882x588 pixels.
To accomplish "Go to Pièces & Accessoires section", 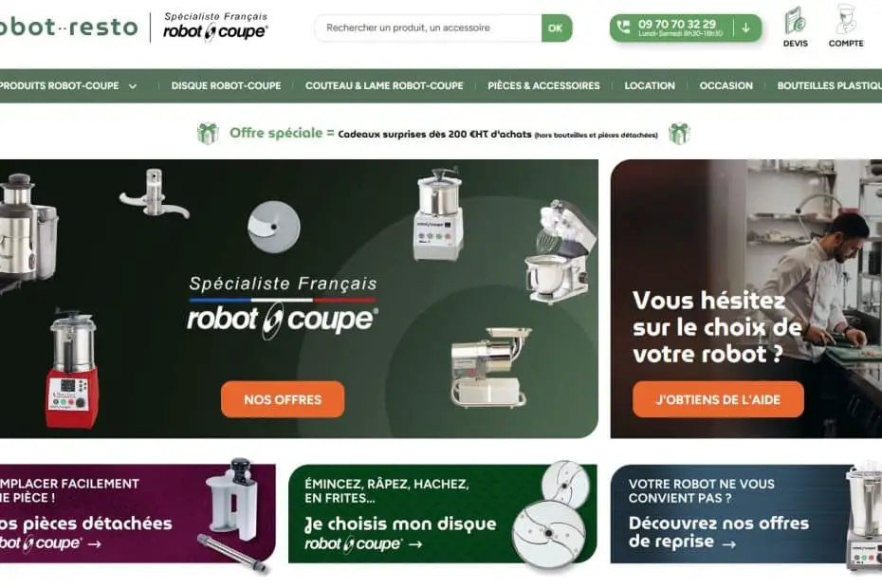I will click(543, 85).
